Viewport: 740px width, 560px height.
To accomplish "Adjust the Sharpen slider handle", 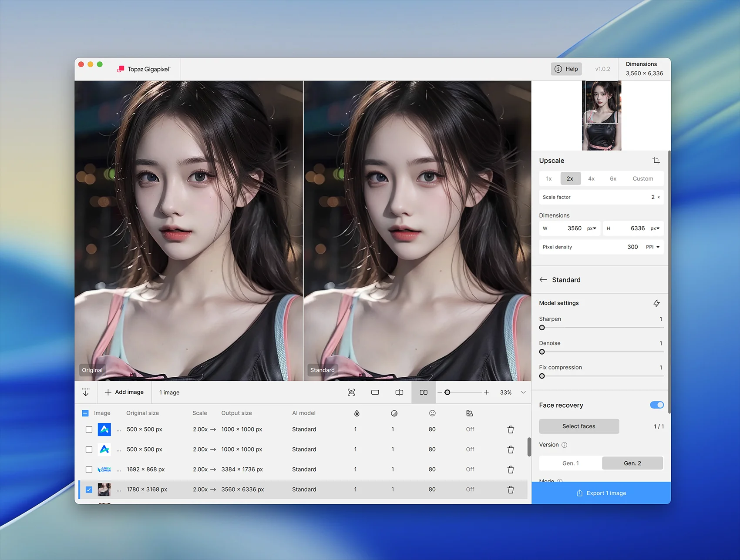I will 542,328.
